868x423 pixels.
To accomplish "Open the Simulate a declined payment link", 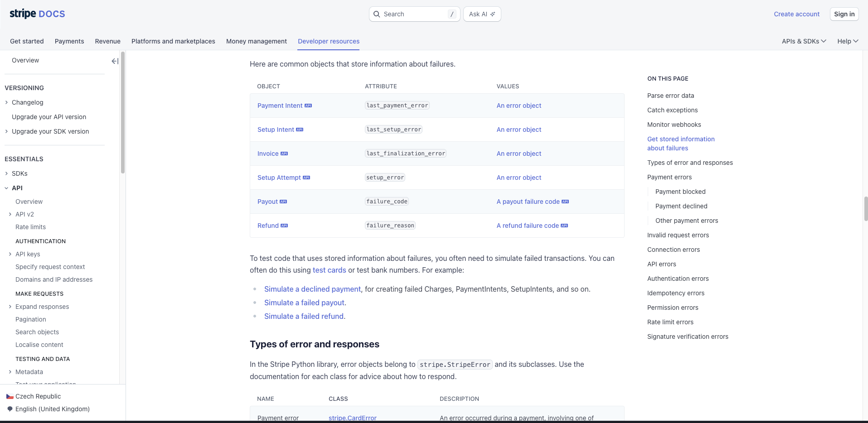I will [x=312, y=289].
